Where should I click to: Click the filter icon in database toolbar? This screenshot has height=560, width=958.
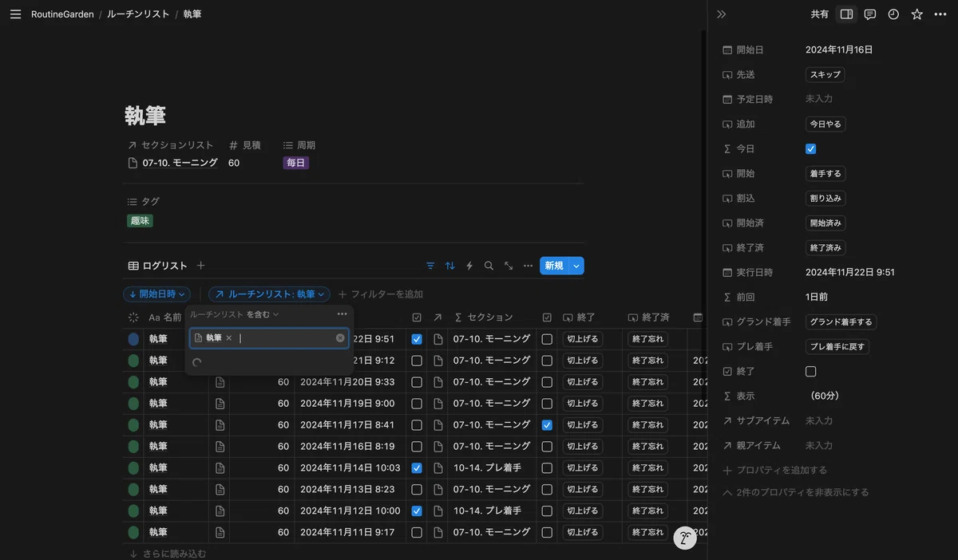(430, 266)
